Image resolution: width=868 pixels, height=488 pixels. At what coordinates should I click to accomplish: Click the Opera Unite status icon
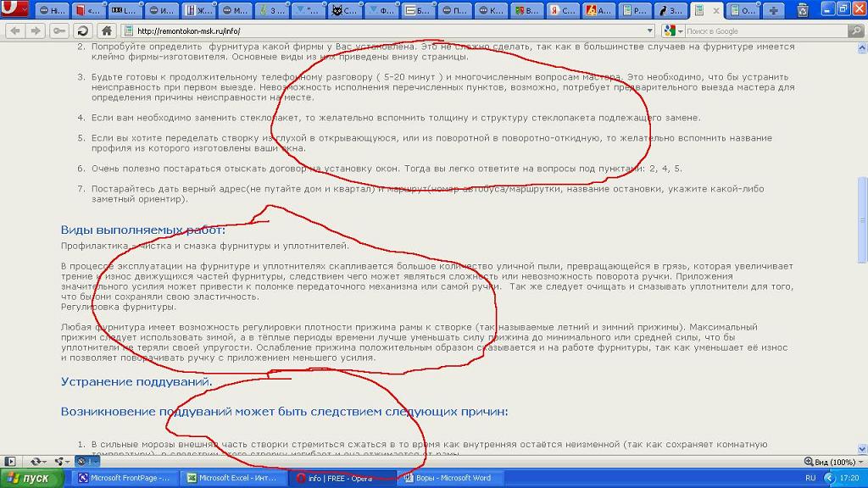tap(58, 462)
